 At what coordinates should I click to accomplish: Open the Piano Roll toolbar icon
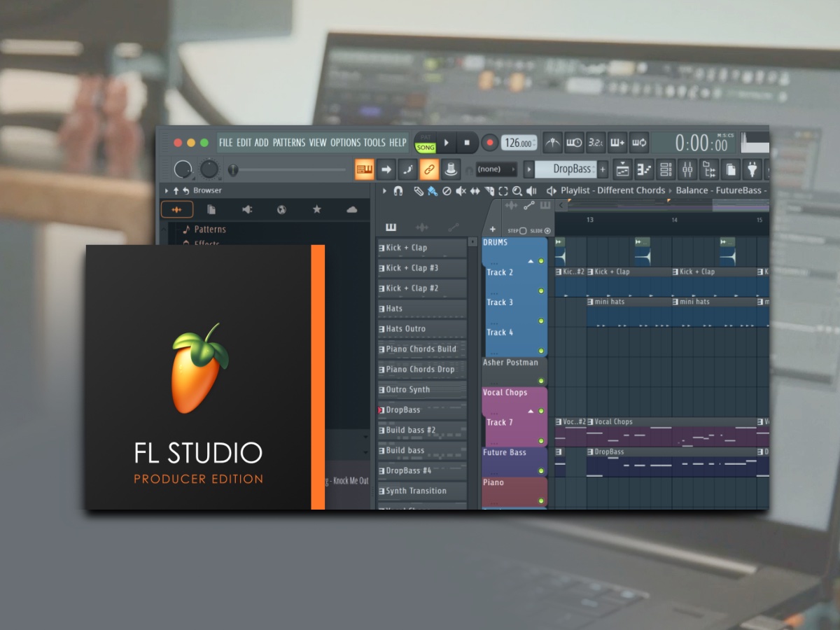(643, 169)
